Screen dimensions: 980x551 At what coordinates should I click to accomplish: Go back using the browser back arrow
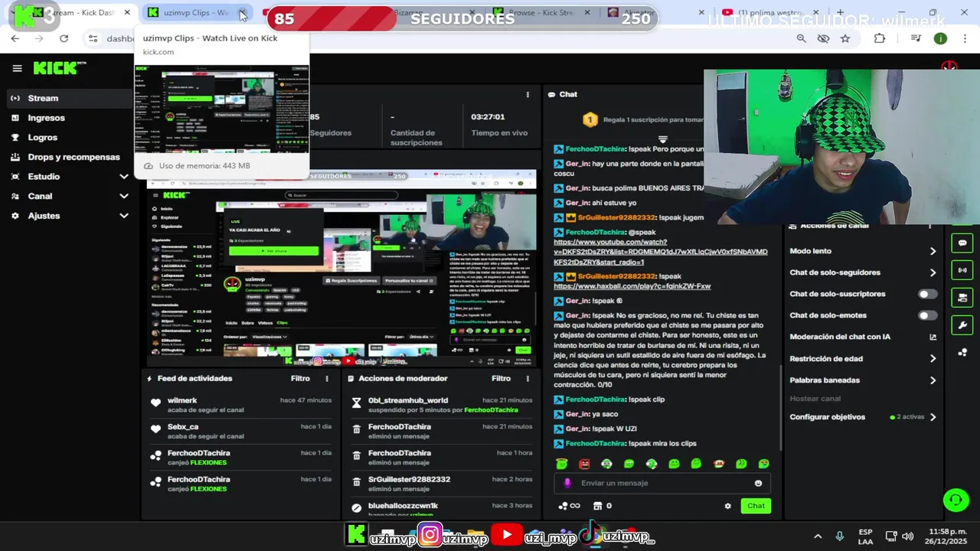(x=15, y=38)
